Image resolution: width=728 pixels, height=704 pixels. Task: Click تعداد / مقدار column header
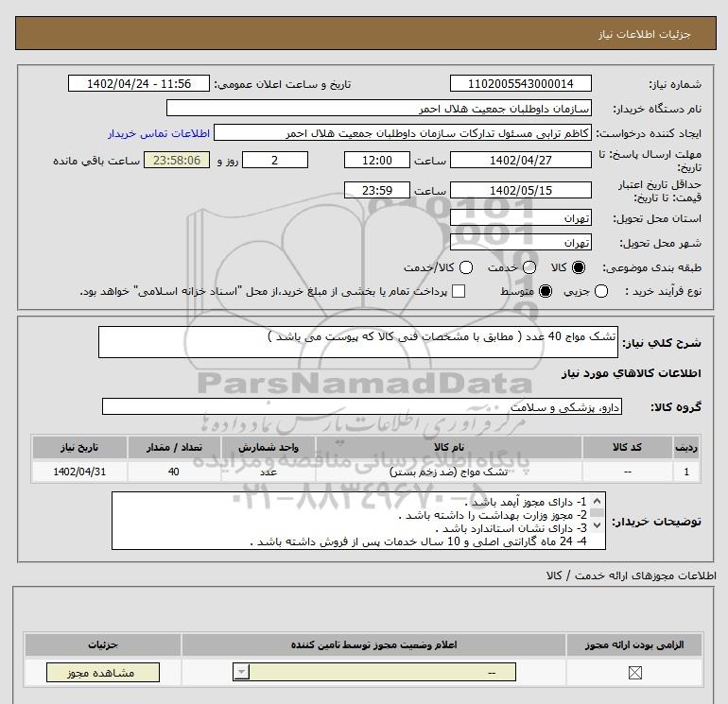174,447
